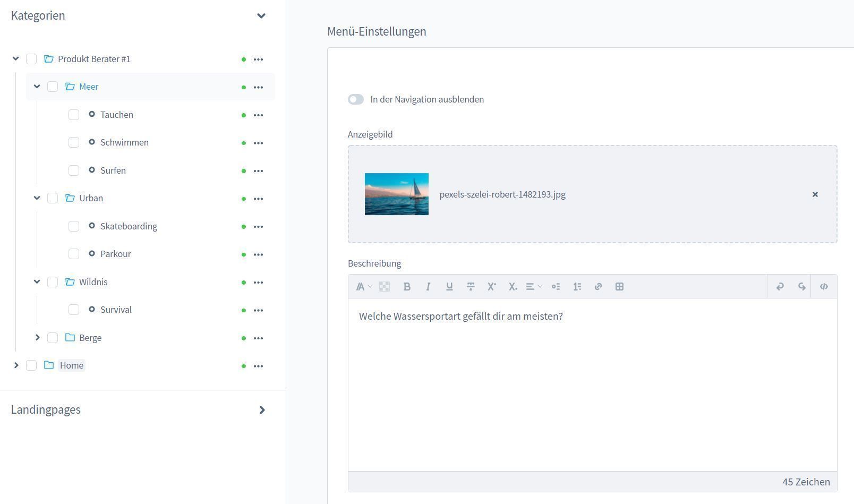Expand the Landingpages section

262,410
